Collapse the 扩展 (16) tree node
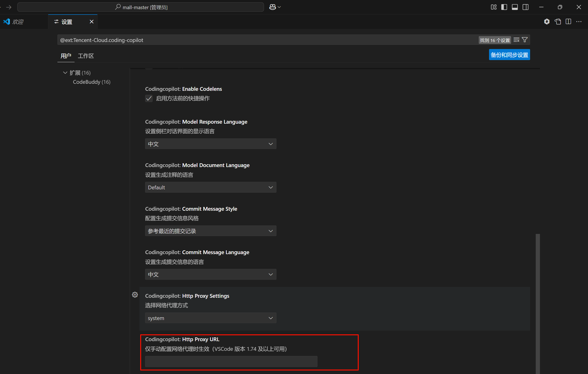Viewport: 588px width, 374px height. tap(65, 73)
